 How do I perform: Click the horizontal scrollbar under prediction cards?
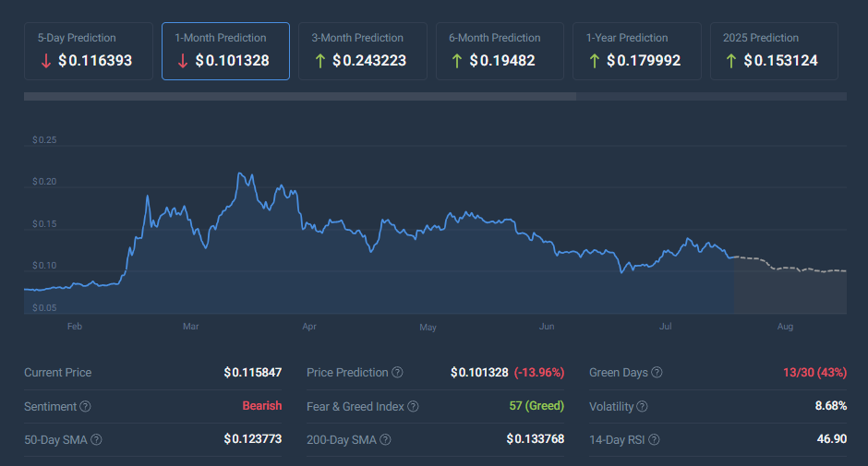pos(299,96)
